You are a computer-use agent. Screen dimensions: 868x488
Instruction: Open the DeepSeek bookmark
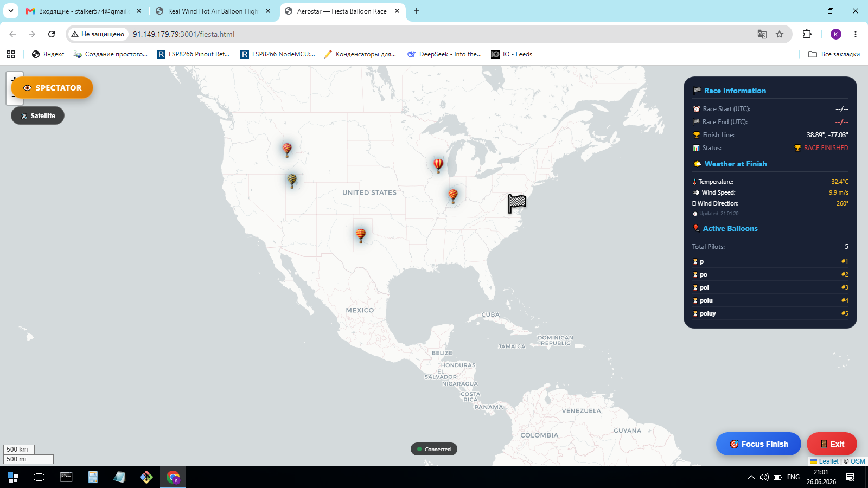[x=444, y=54]
